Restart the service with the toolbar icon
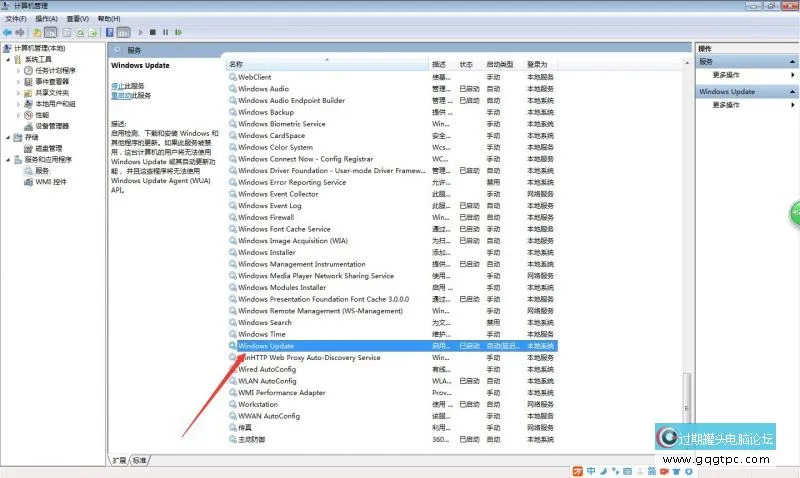Screen dimensions: 800x478 tap(178, 32)
